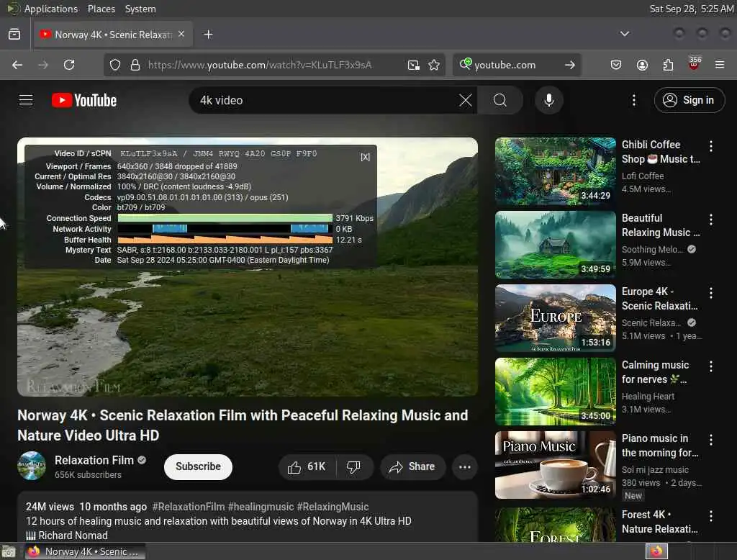Play the Ghibli Coffee Shop thumbnail
Image resolution: width=737 pixels, height=560 pixels.
pos(555,171)
